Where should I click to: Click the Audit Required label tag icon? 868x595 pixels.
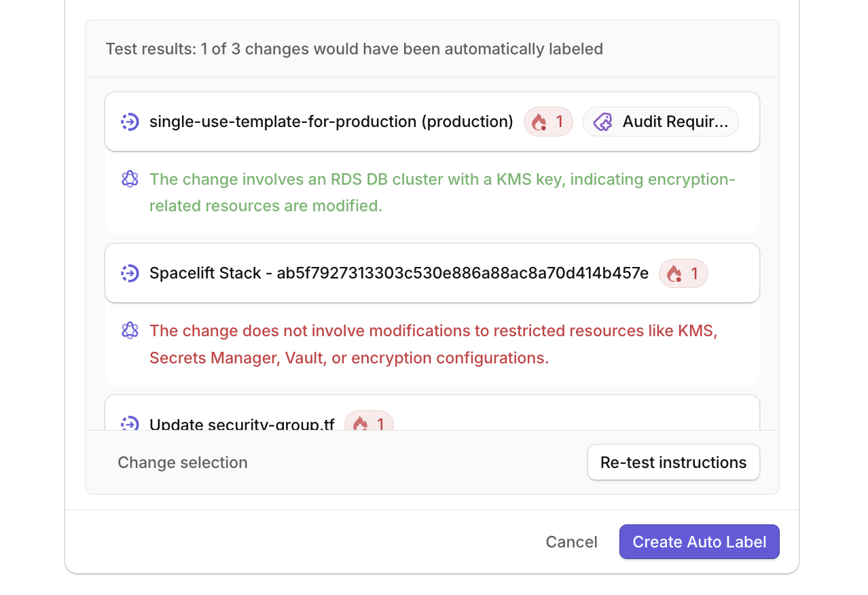point(603,122)
